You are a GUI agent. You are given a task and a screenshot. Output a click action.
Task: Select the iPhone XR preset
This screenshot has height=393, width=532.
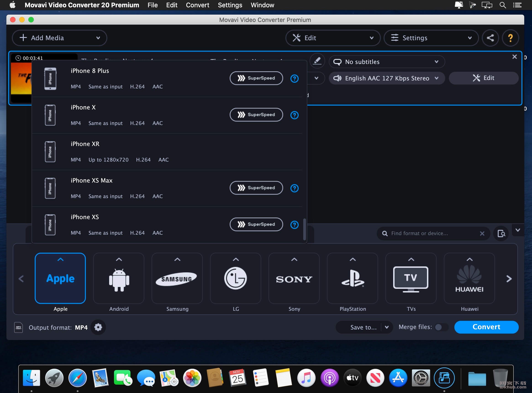click(167, 152)
